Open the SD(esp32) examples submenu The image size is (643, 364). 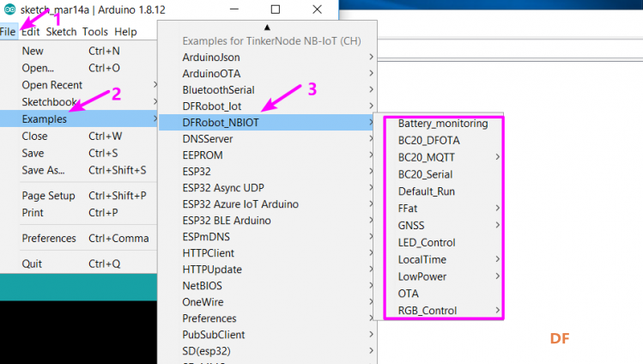tap(267, 351)
